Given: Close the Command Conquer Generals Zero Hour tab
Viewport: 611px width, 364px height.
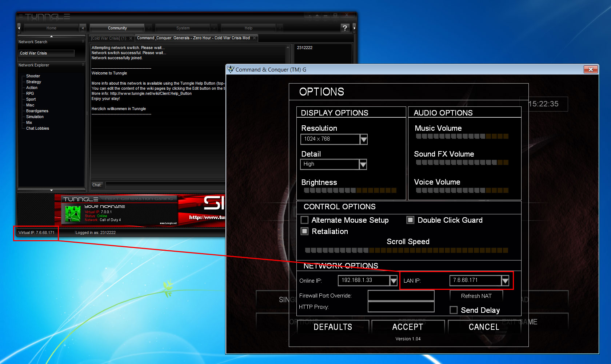Looking at the screenshot, I should pyautogui.click(x=255, y=38).
